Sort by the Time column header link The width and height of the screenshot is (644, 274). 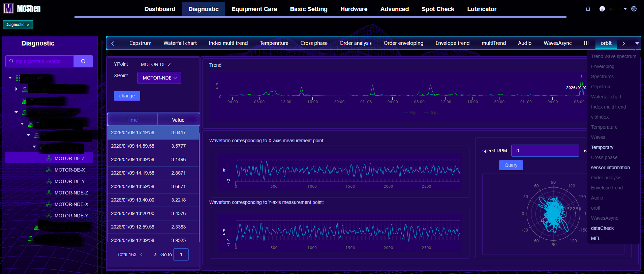pos(132,120)
